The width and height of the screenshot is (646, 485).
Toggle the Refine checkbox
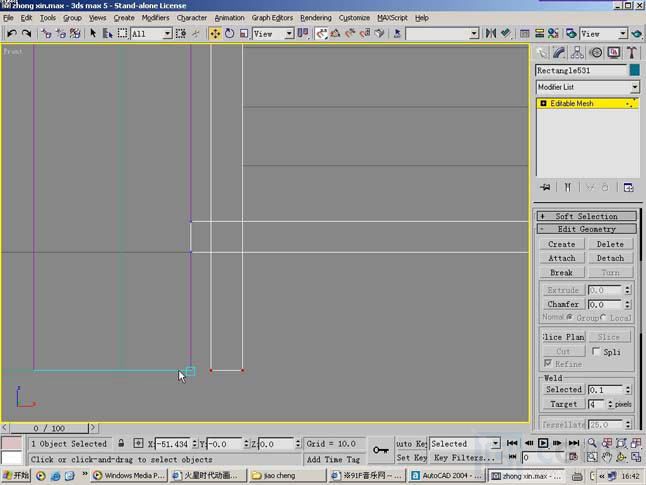click(548, 363)
